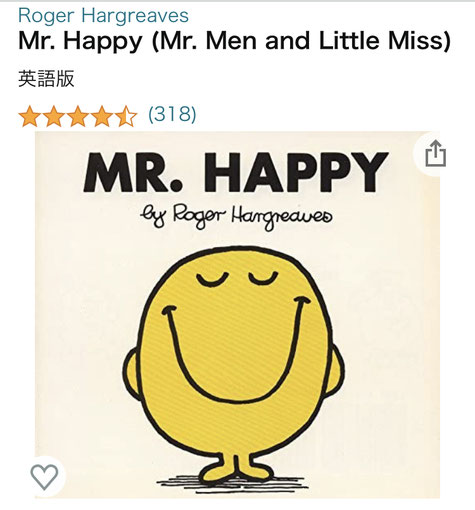
Task: Open the Mr. Happy book cover image
Action: pos(237,315)
